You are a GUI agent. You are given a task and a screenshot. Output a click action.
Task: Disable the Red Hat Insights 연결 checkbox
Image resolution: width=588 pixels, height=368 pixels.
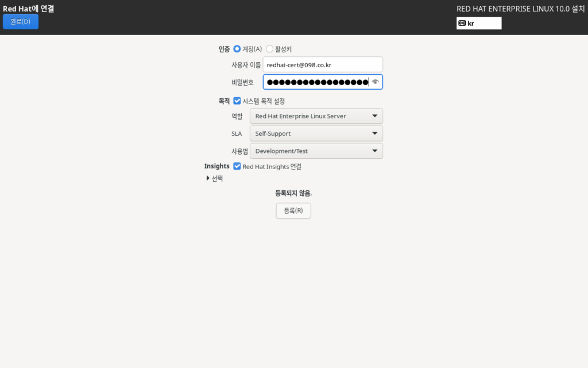pos(237,167)
